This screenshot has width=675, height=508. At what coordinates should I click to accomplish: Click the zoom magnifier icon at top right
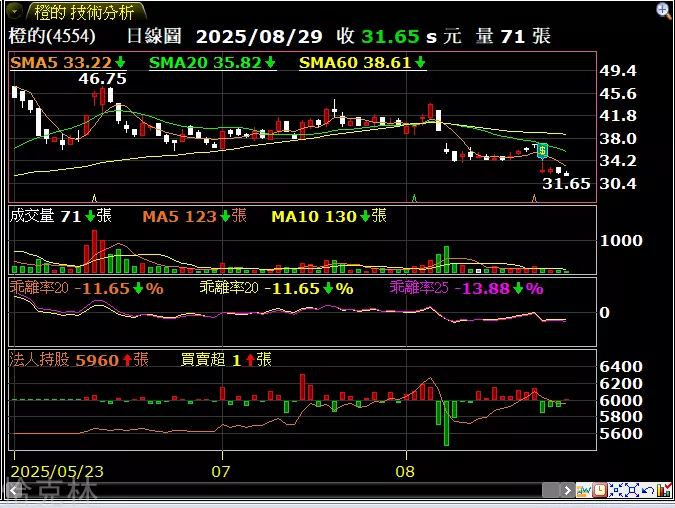pos(663,11)
